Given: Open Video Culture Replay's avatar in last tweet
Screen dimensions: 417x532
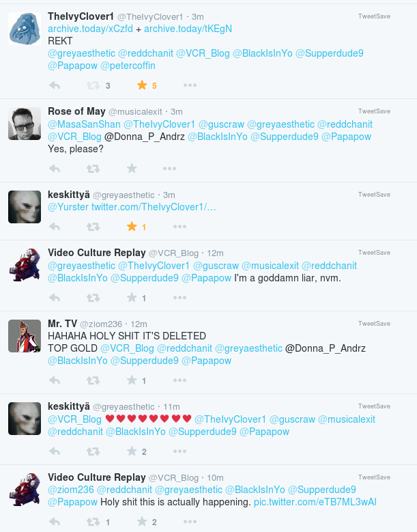Looking at the screenshot, I should point(25,490).
